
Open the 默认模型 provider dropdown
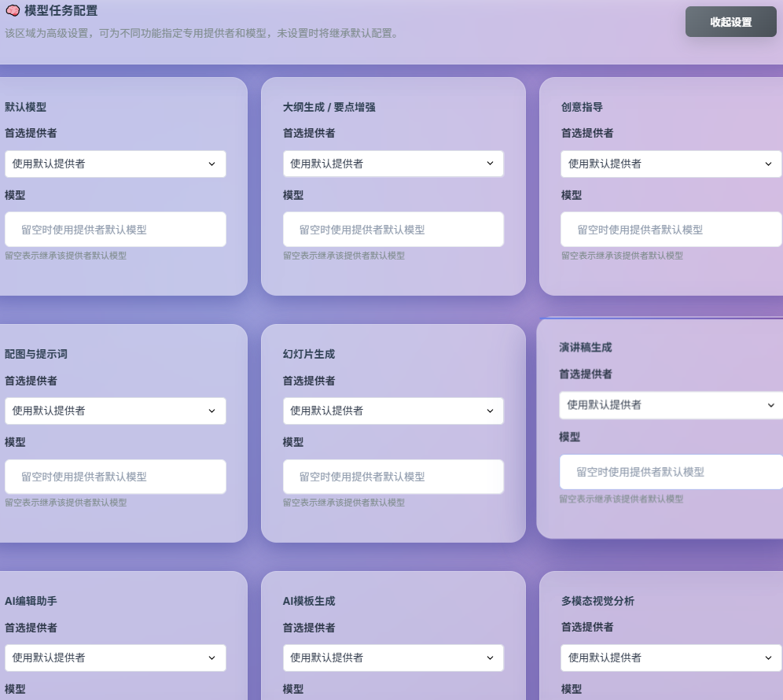(116, 164)
